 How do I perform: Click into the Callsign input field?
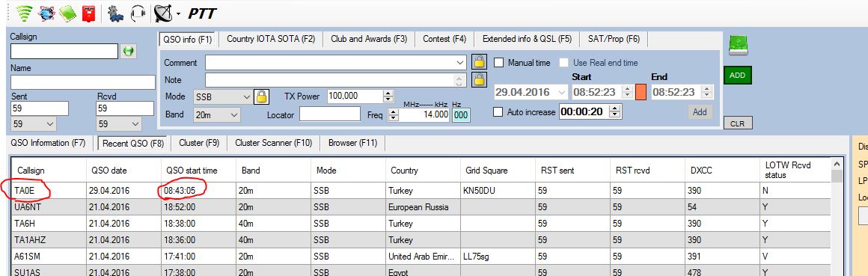[x=64, y=51]
